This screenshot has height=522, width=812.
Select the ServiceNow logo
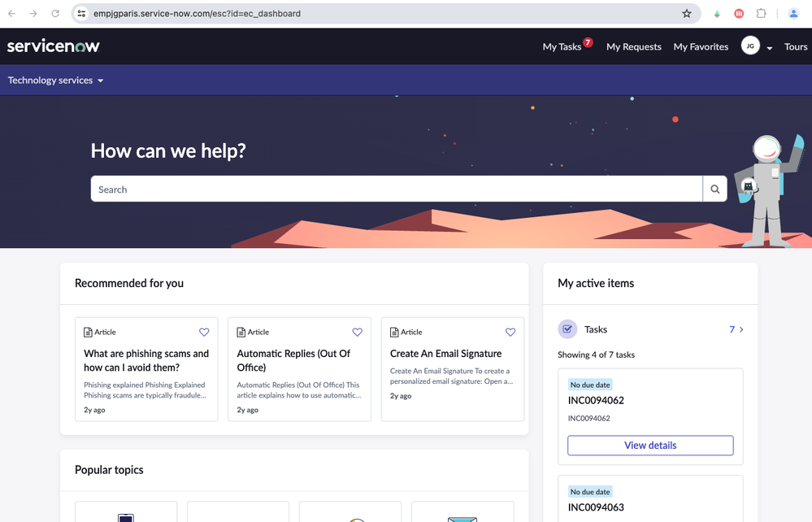pos(53,46)
